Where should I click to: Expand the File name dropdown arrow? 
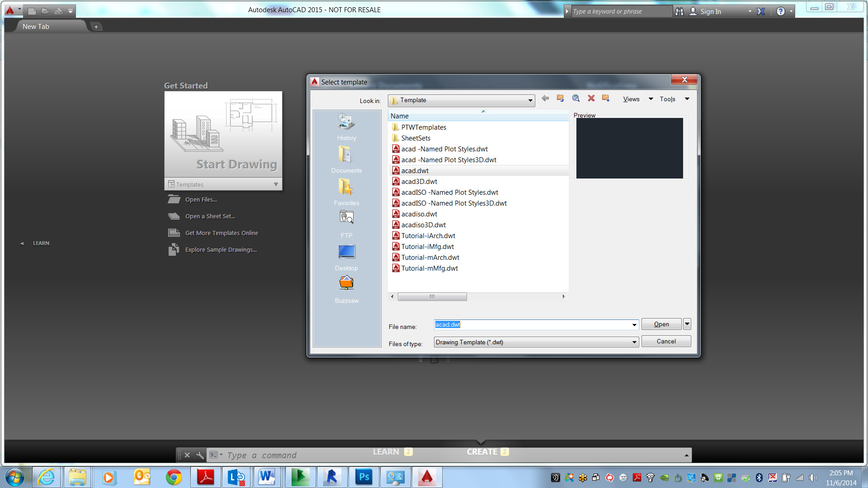pyautogui.click(x=634, y=324)
